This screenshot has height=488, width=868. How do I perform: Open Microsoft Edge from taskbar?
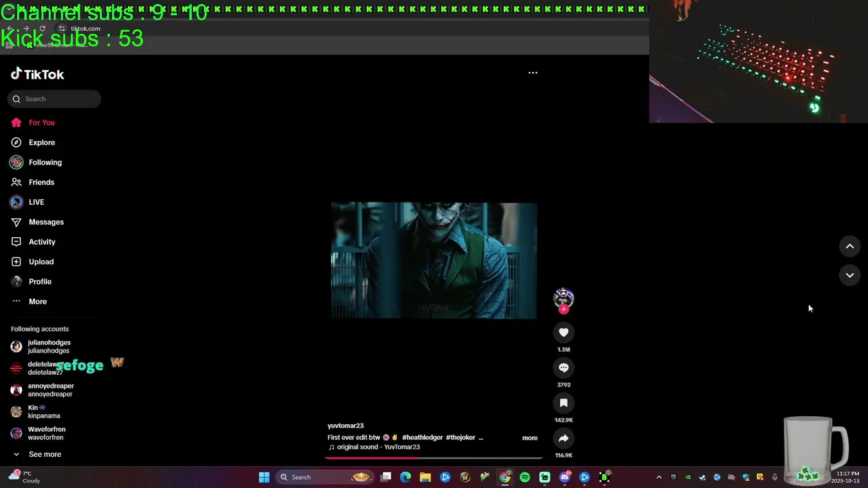[x=406, y=477]
